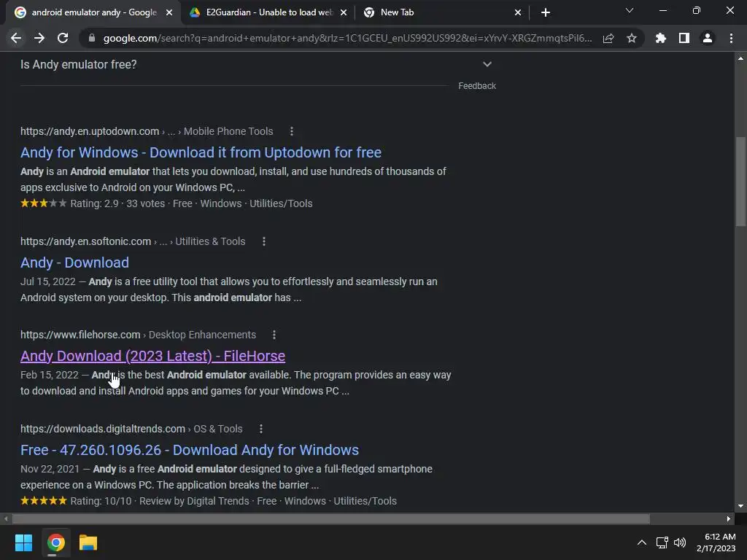Screen dimensions: 747x560
Task: Go back to the previous page
Action: pyautogui.click(x=16, y=38)
